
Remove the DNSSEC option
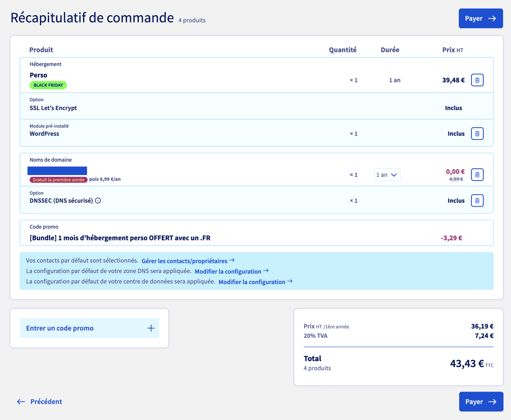pos(477,200)
